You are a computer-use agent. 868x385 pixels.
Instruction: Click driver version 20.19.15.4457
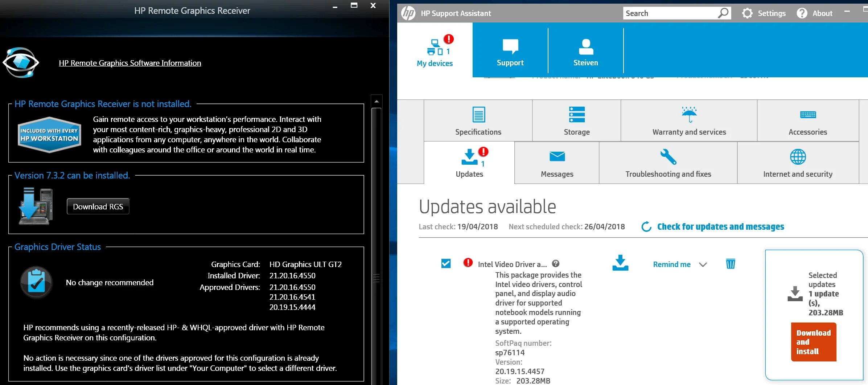click(x=520, y=372)
